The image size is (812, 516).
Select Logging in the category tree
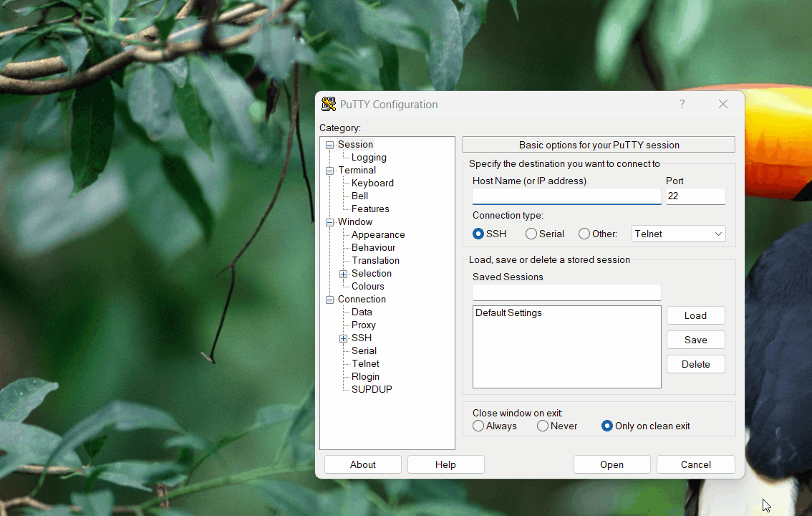point(369,157)
